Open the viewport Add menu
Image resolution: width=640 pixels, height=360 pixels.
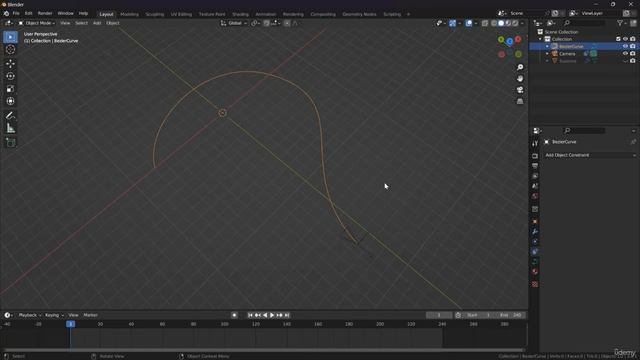(97, 23)
